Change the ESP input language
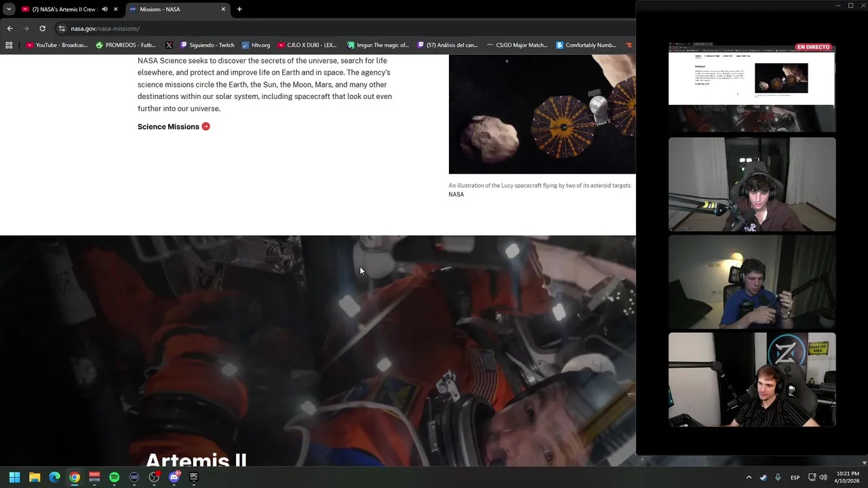Image resolution: width=868 pixels, height=488 pixels. (795, 477)
